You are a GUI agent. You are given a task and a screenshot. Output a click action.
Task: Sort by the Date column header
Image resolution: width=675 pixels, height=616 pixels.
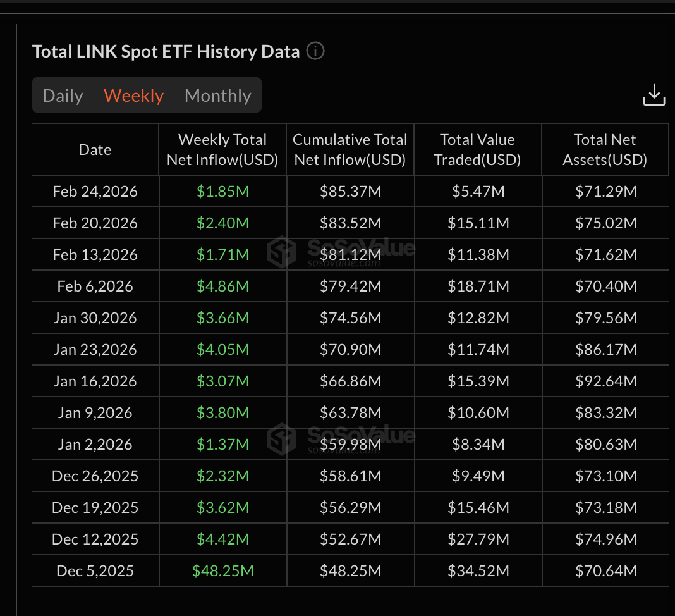click(x=95, y=149)
